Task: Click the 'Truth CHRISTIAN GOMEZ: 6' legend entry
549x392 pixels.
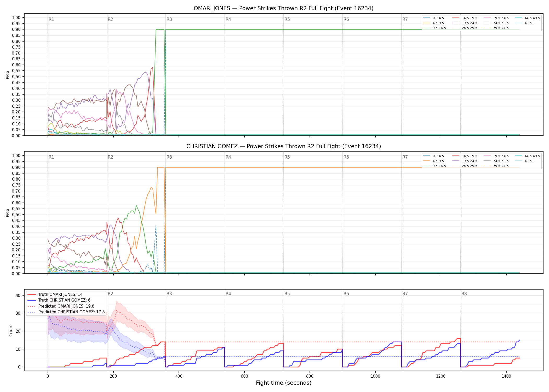Action: tap(59, 300)
